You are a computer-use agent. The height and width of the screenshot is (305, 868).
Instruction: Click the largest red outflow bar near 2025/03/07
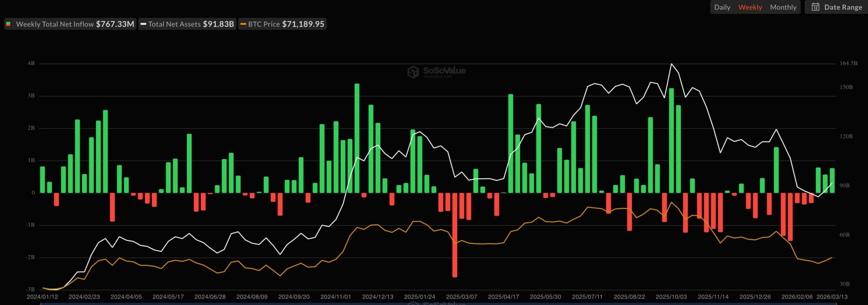click(455, 235)
